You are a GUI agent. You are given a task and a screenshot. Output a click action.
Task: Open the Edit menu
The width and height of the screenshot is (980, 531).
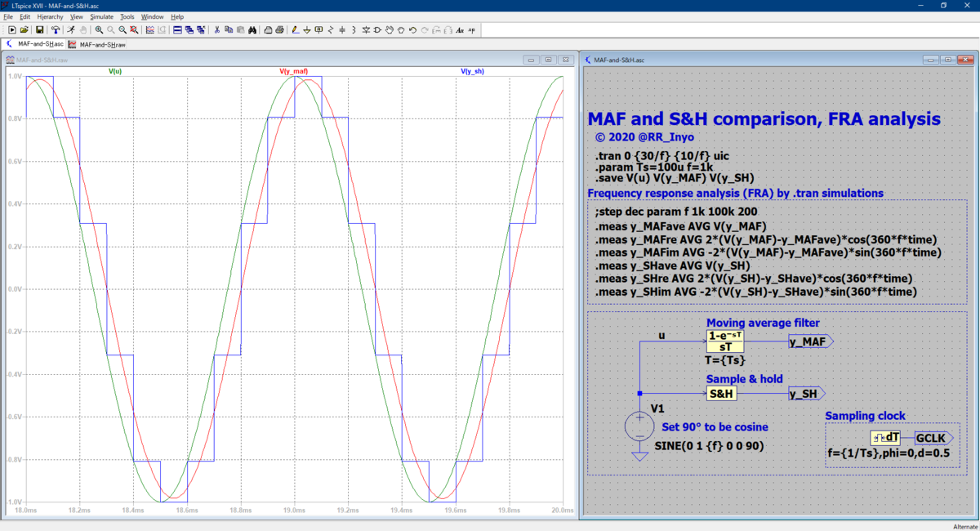click(24, 16)
